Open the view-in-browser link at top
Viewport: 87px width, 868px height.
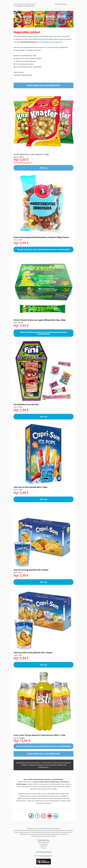pyautogui.click(x=61, y=4)
